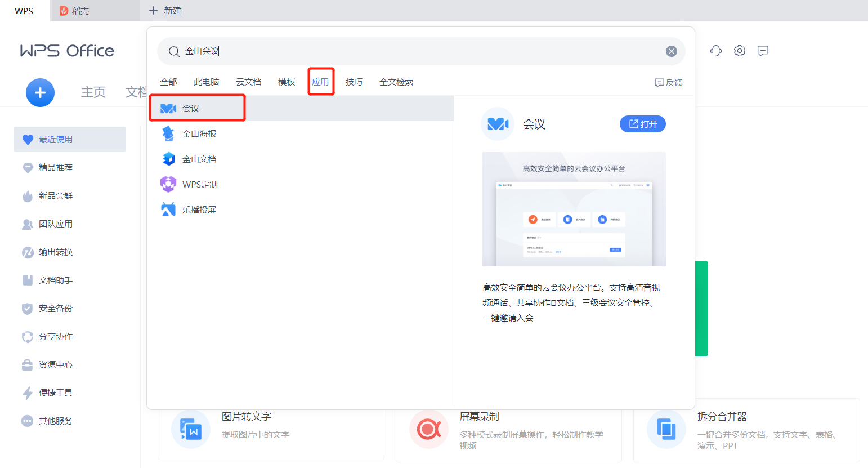Switch to the 此电脑 search tab
868x468 pixels.
206,82
